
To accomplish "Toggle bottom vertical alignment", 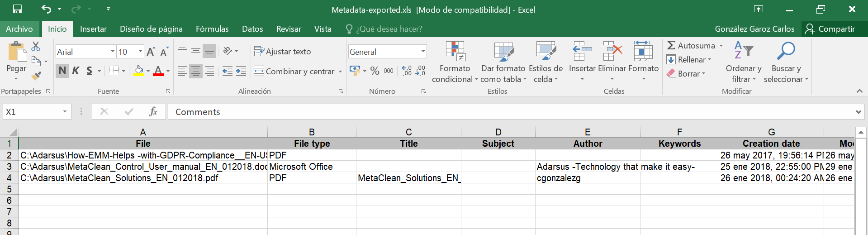I will [209, 50].
